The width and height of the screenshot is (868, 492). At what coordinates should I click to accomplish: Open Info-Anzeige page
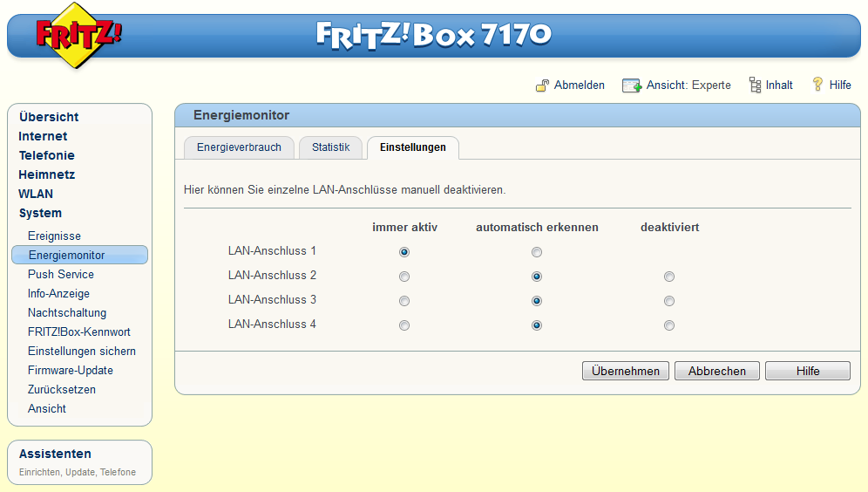[58, 294]
